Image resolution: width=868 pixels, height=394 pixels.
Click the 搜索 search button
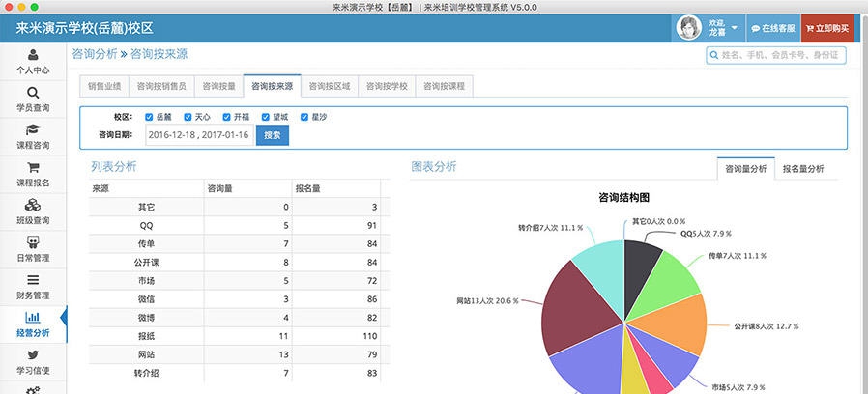(273, 135)
